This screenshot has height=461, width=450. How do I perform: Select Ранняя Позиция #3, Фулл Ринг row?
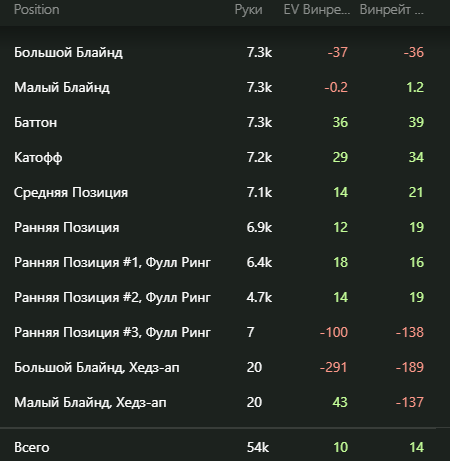225,332
